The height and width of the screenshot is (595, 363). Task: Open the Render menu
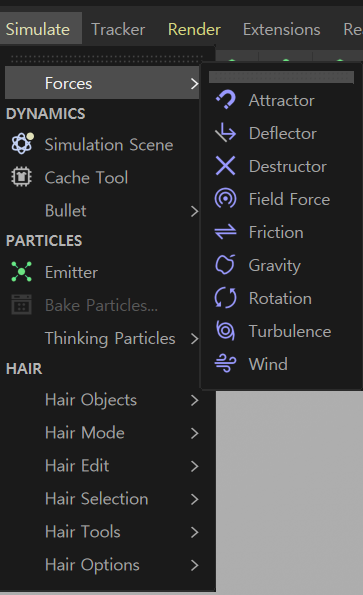tap(194, 29)
